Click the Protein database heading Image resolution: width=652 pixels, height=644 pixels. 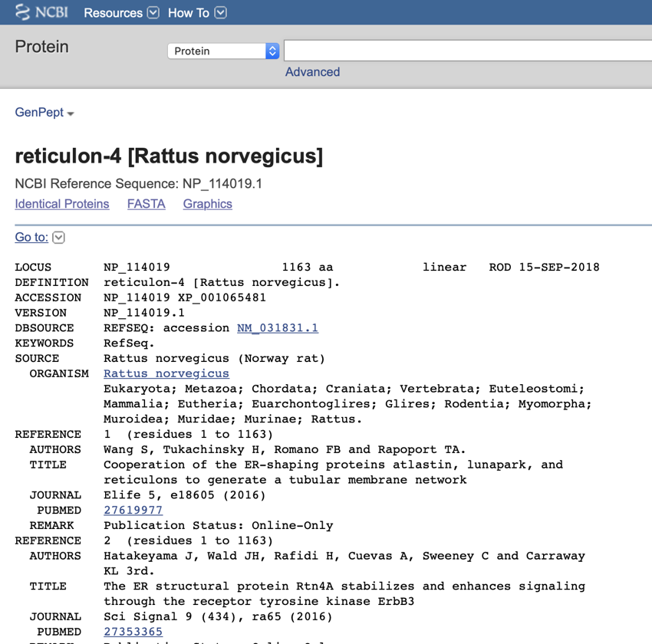pos(41,47)
